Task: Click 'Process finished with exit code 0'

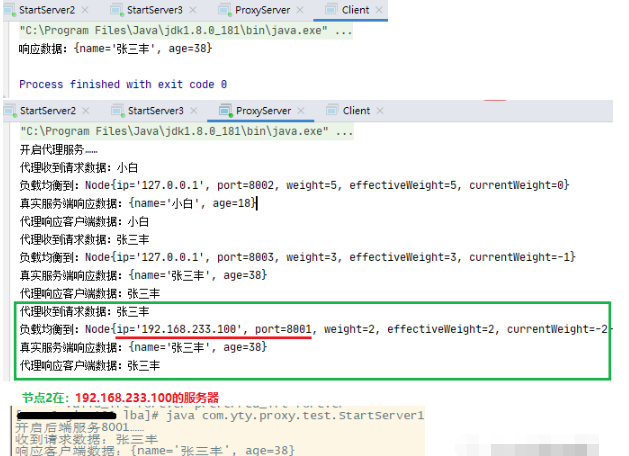Action: (x=123, y=84)
